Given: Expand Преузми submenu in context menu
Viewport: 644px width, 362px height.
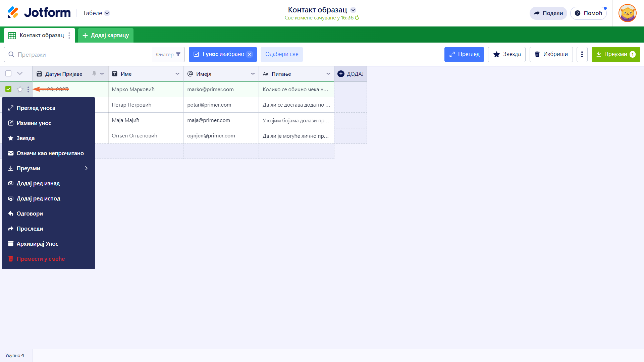Looking at the screenshot, I should (x=48, y=168).
